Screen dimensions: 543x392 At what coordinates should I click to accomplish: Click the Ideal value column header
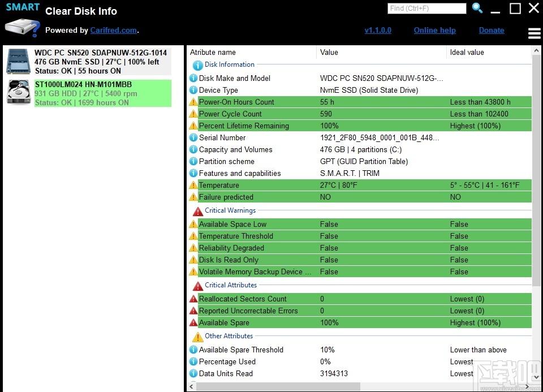click(x=467, y=52)
